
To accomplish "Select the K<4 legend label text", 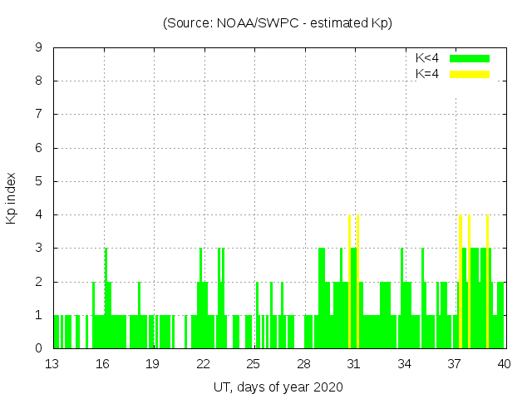I will (427, 58).
